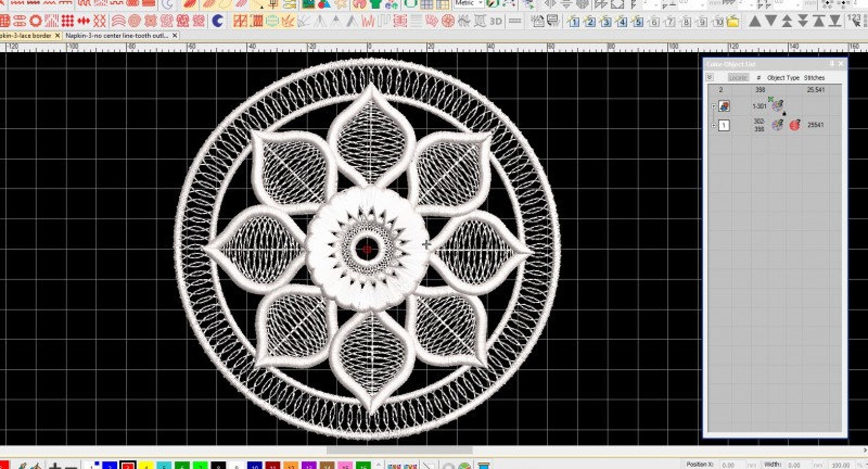Click the move down triangle arrow
Image resolution: width=868 pixels, height=469 pixels.
click(771, 21)
